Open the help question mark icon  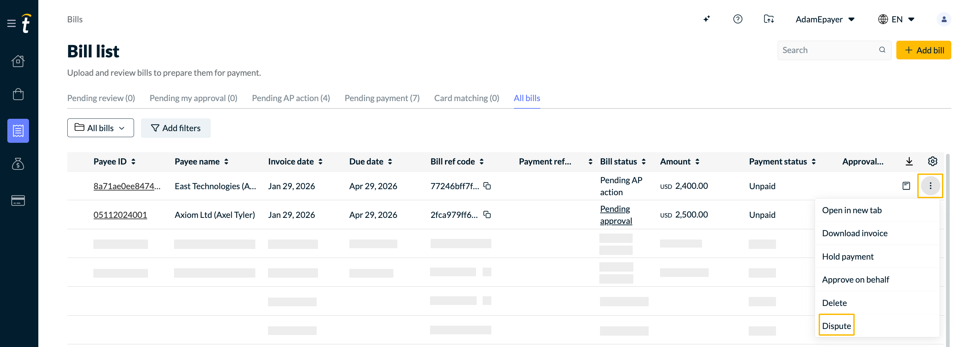(x=737, y=19)
